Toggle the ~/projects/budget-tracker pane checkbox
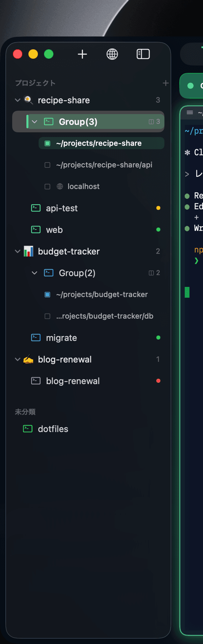203x644 pixels. click(48, 294)
